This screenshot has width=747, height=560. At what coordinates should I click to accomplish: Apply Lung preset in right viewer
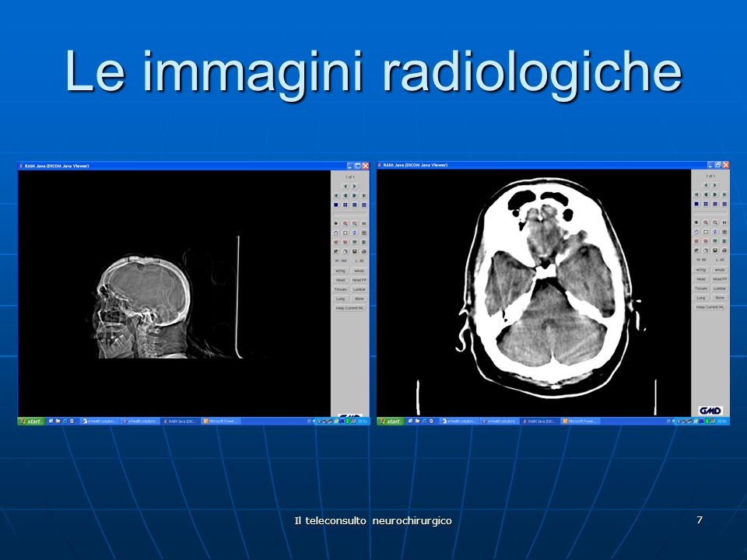point(701,298)
